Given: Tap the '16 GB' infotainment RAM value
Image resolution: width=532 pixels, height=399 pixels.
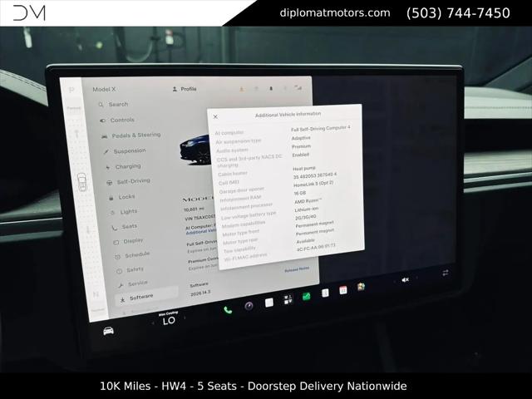Looking at the screenshot, I should pyautogui.click(x=300, y=193).
